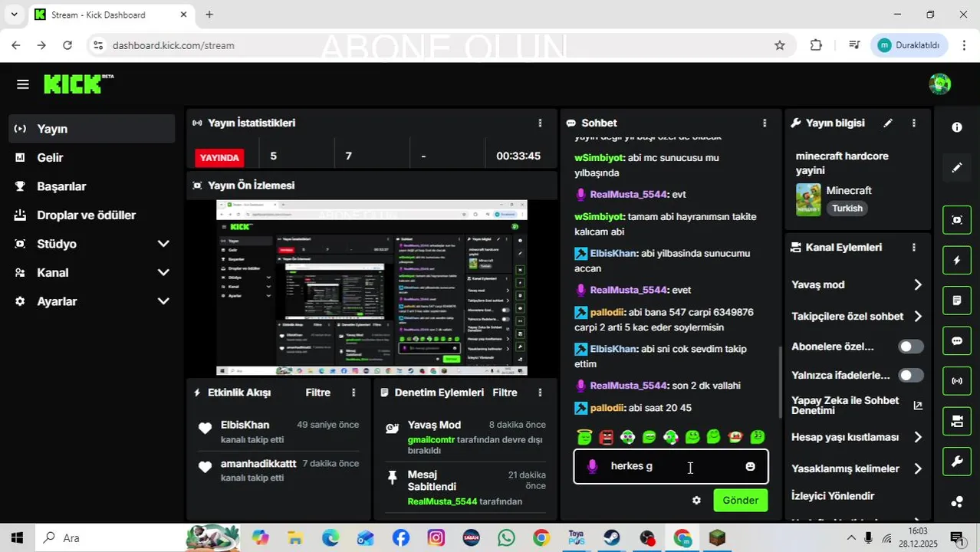Screen dimensions: 980x552
Task: Open Kanal Eylemleri three-dot menu
Action: pos(913,248)
